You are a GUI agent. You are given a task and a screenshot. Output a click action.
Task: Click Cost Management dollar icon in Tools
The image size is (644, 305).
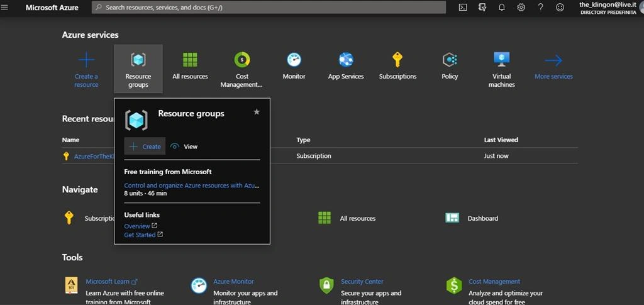click(454, 286)
